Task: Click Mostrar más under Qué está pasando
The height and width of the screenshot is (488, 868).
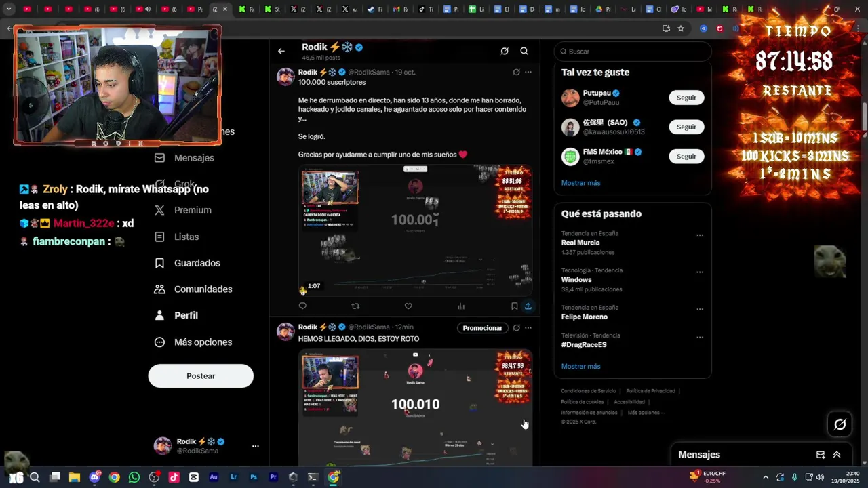Action: point(580,367)
